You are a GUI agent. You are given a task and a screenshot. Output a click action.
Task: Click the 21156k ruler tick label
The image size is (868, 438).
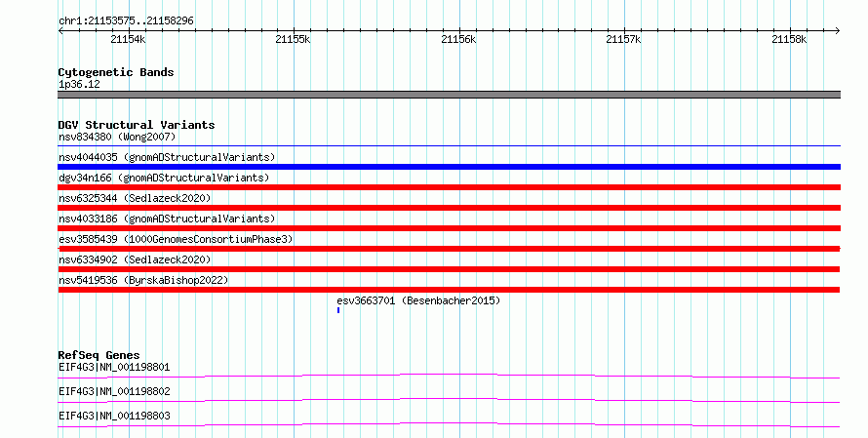[x=458, y=39]
